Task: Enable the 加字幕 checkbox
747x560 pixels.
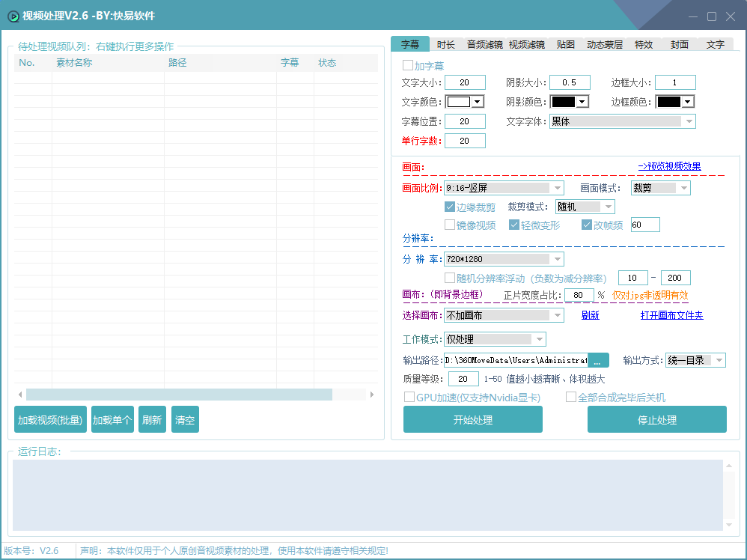Action: tap(409, 65)
